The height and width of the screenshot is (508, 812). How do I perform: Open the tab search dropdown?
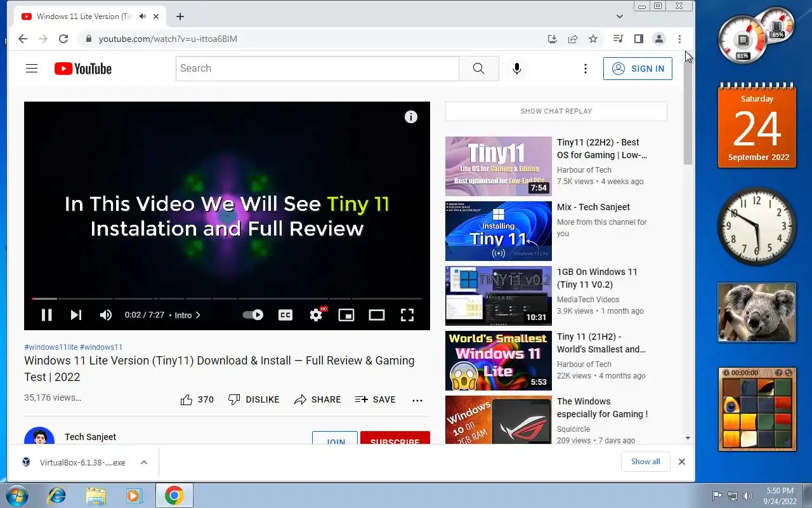click(620, 17)
